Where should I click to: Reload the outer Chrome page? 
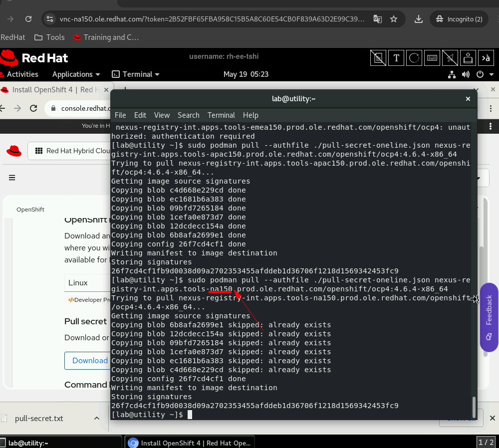pos(28,19)
